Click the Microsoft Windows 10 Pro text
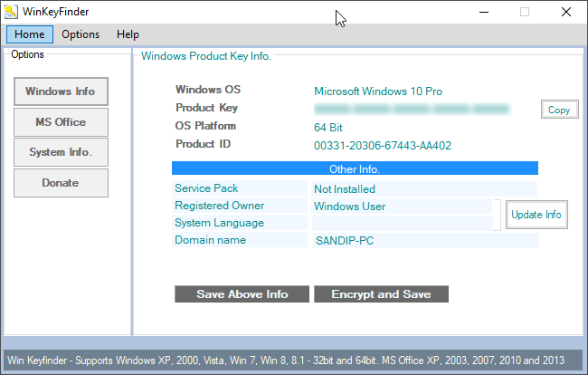The width and height of the screenshot is (588, 375). point(378,91)
